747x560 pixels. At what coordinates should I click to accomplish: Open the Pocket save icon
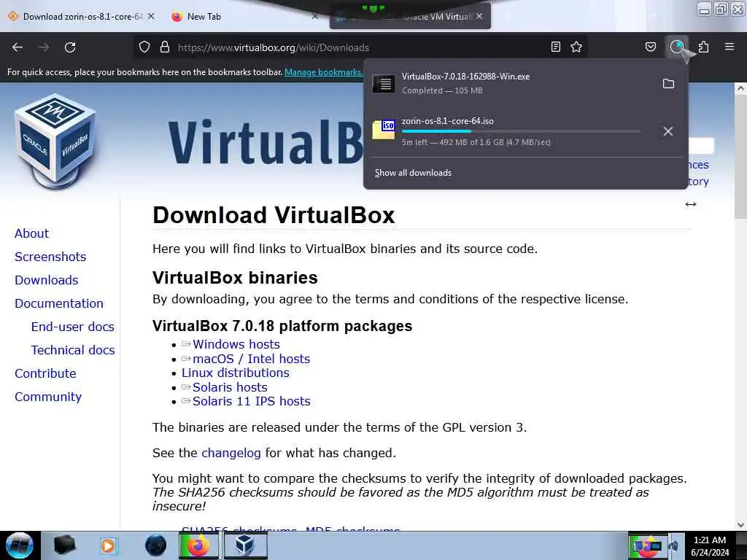[x=650, y=47]
